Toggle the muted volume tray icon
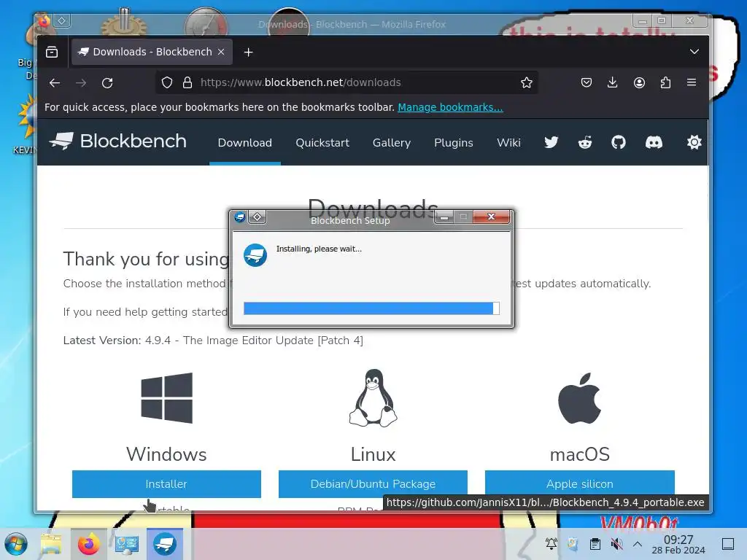Viewport: 747px width, 560px height. 616,543
